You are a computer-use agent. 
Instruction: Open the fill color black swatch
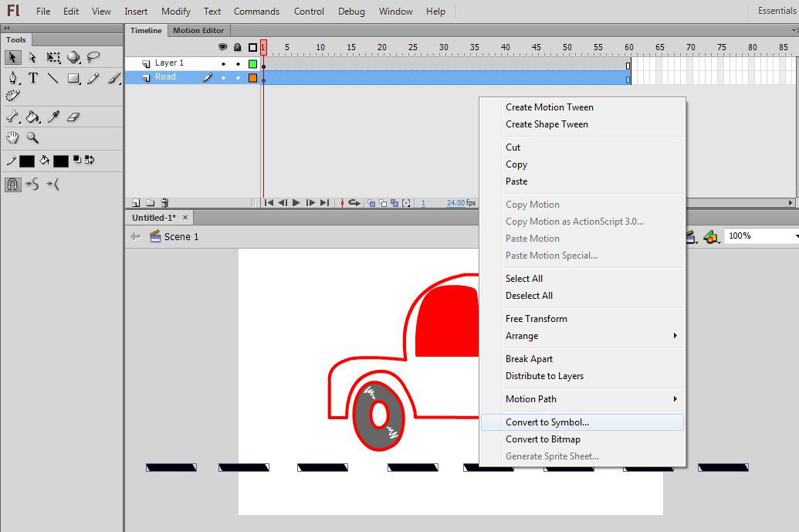coord(61,161)
